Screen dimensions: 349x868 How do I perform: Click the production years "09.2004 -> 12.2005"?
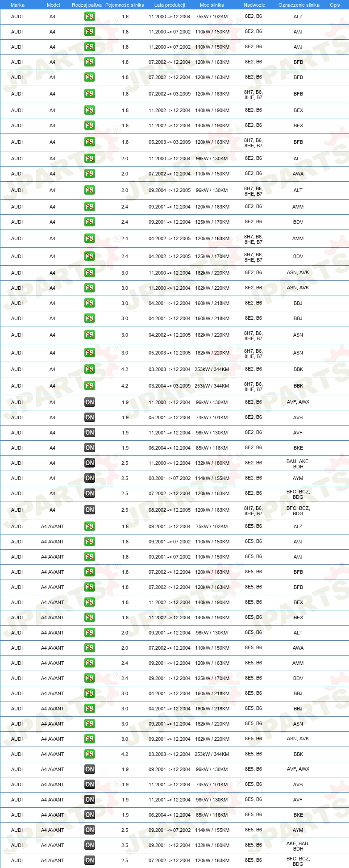coord(170,190)
